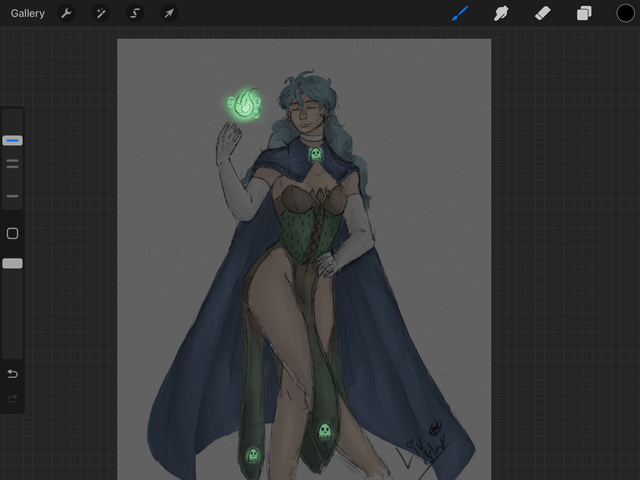Viewport: 640px width, 480px height.
Task: Select the Smudge tool
Action: click(502, 14)
